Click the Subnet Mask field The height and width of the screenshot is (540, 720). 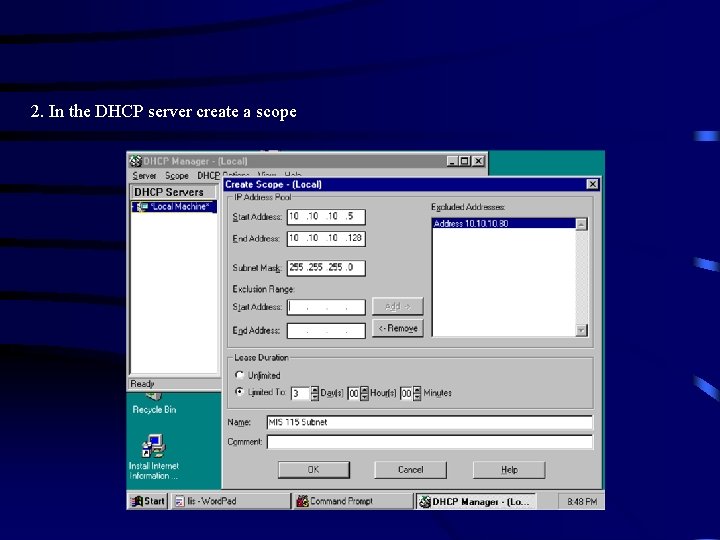[326, 268]
